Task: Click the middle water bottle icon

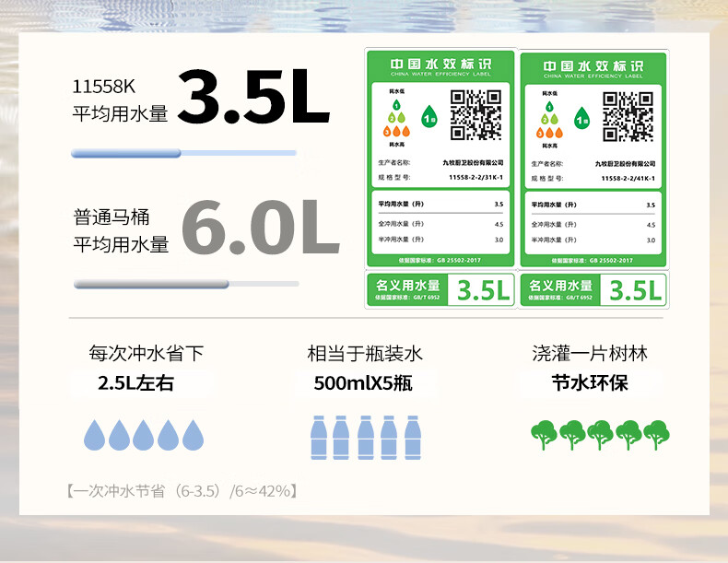Action: click(x=366, y=437)
